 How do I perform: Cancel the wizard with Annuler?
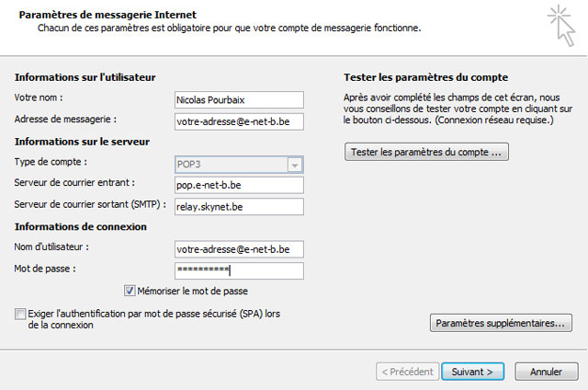[546, 372]
